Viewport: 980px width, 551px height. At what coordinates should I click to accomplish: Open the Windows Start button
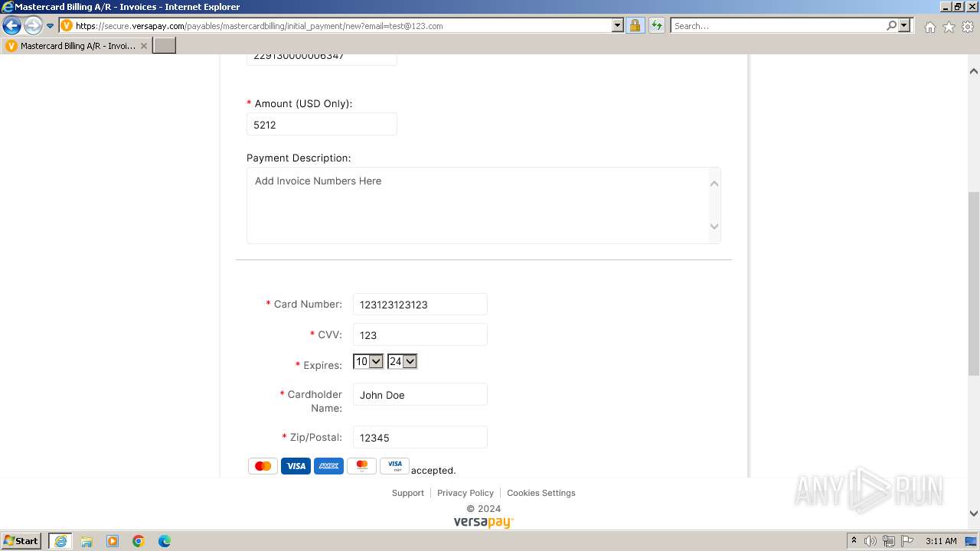[x=21, y=540]
